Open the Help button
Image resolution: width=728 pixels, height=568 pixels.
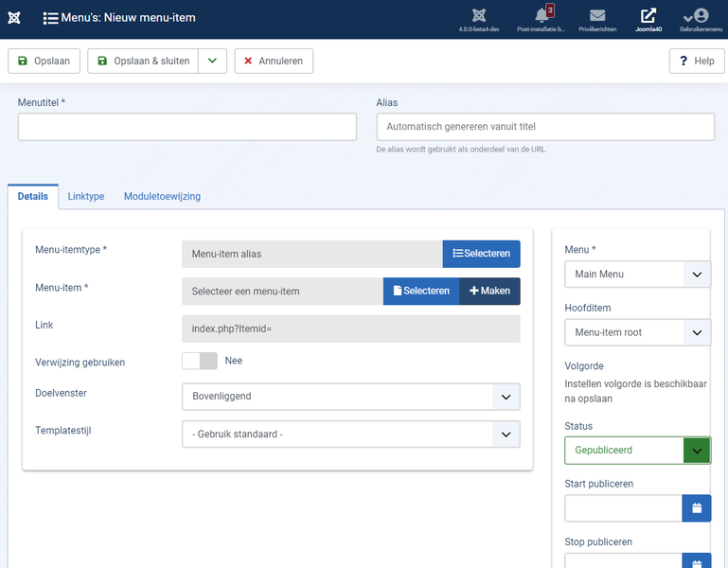point(697,61)
